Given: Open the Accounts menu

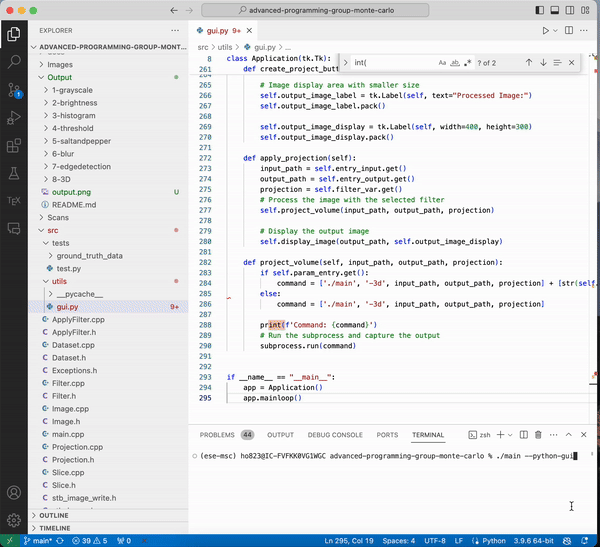Looking at the screenshot, I should (x=14, y=492).
